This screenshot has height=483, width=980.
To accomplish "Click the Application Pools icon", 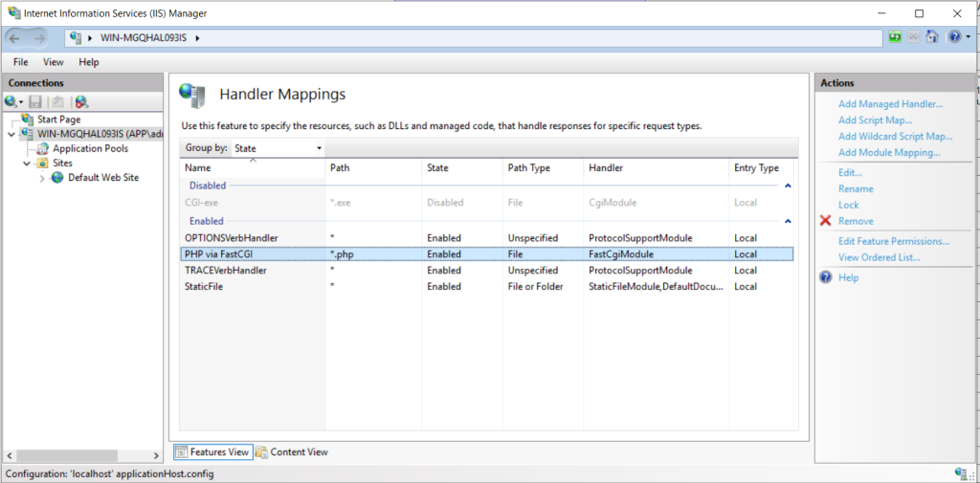I will point(42,148).
